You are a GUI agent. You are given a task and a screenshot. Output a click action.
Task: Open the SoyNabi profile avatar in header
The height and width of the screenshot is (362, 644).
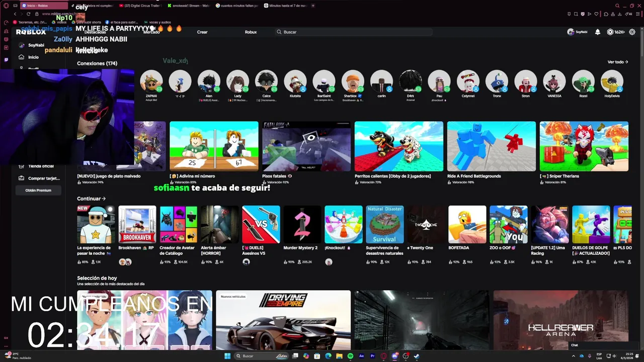(x=571, y=32)
